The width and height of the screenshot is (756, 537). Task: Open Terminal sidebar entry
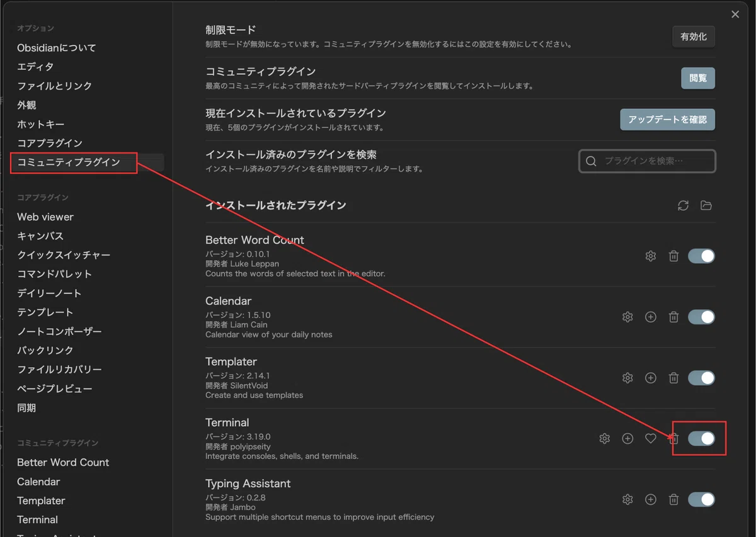[37, 519]
